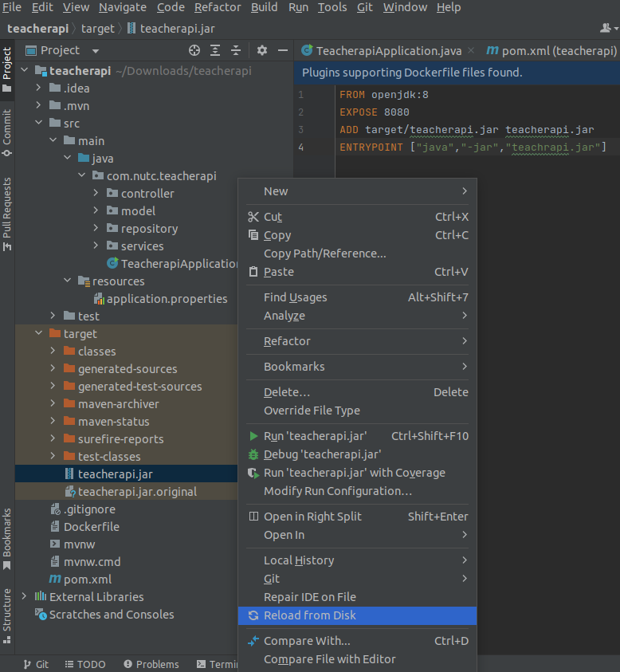Open the Project panel settings gear

pos(262,50)
